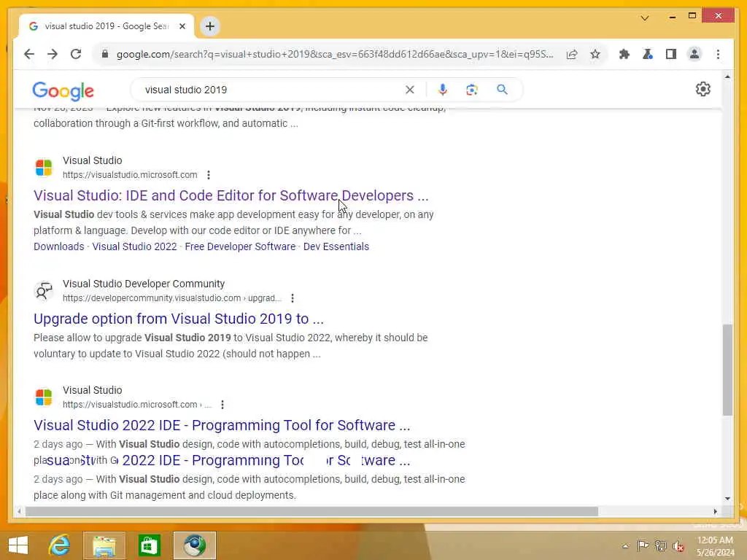
Task: Go forward in browser history
Action: 53,54
